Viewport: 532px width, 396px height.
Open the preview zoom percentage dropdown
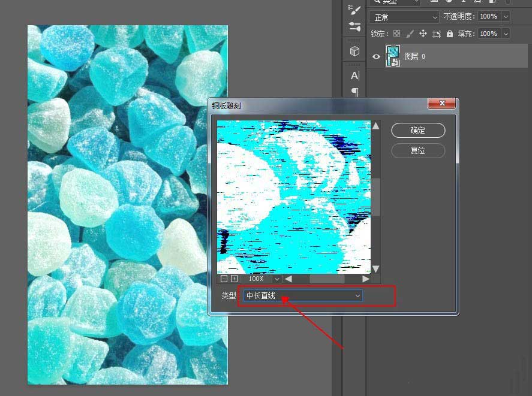pos(277,279)
